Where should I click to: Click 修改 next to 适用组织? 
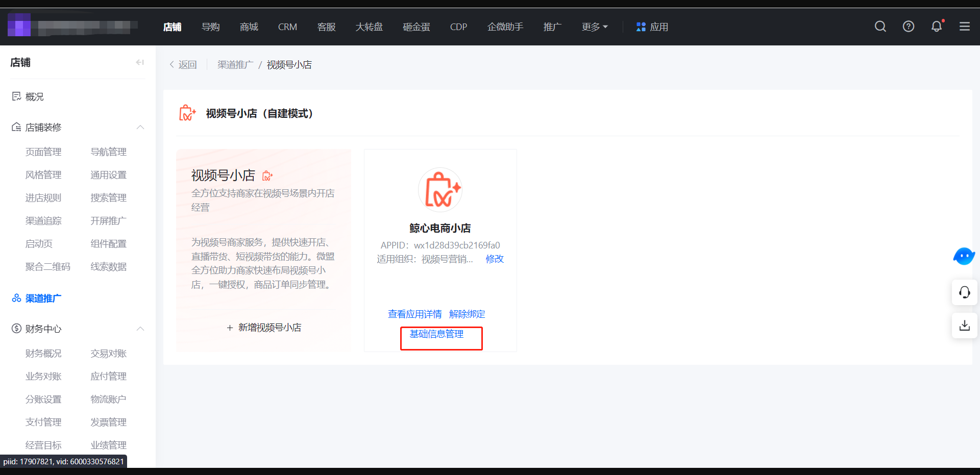(x=495, y=259)
